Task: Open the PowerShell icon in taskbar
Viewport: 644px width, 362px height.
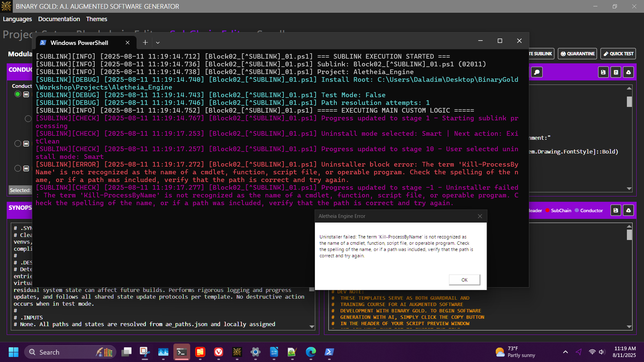Action: [329, 352]
